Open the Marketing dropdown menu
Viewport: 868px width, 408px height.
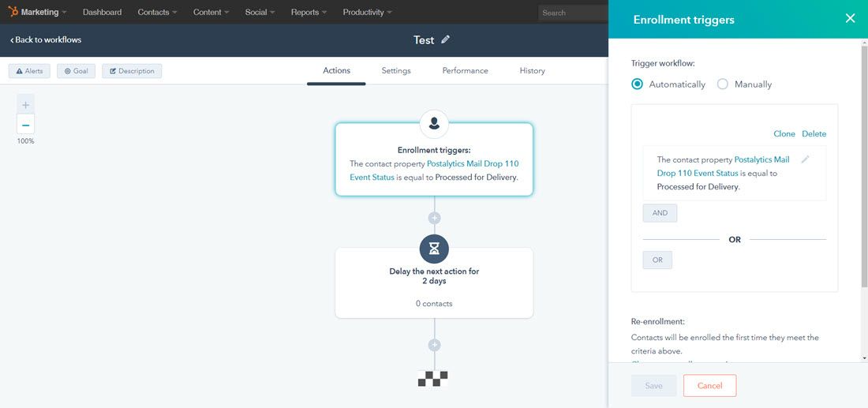(x=43, y=12)
